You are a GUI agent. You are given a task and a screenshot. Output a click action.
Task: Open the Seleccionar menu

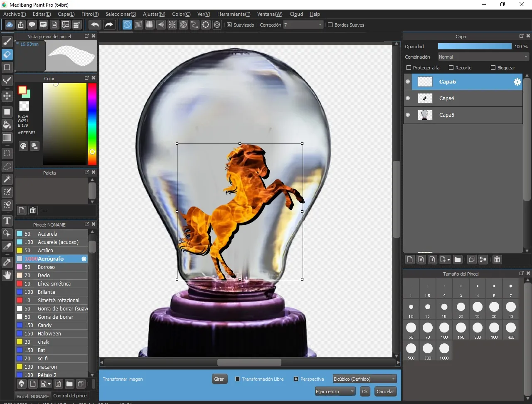click(121, 14)
